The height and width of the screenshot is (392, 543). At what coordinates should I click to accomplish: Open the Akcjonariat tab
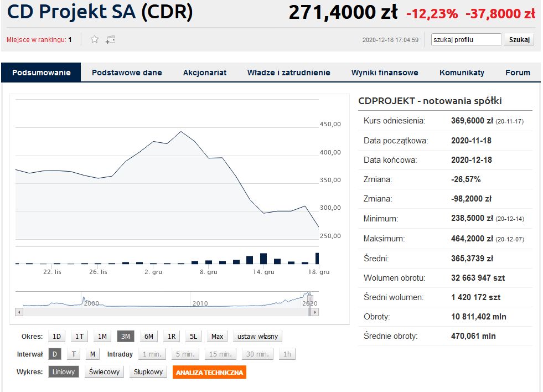pyautogui.click(x=204, y=73)
